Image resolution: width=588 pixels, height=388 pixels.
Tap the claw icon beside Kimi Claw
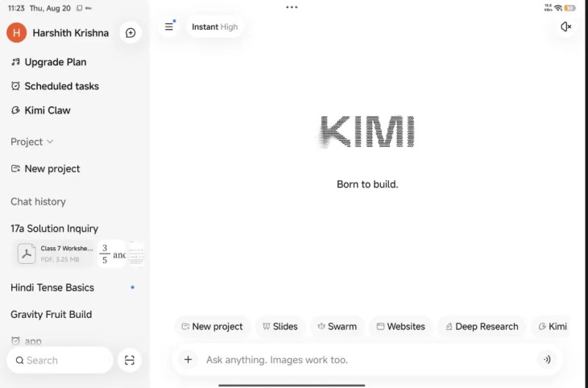(15, 110)
